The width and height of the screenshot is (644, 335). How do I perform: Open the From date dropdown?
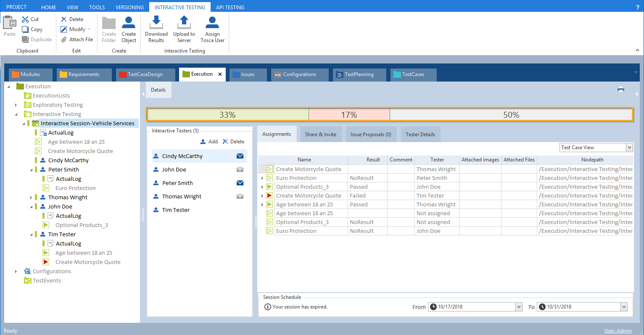(x=519, y=307)
